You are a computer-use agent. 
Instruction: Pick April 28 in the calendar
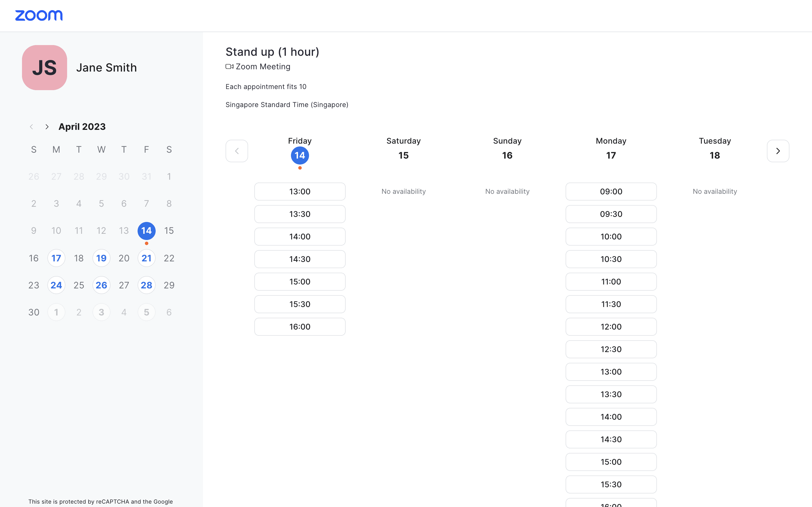pyautogui.click(x=146, y=285)
